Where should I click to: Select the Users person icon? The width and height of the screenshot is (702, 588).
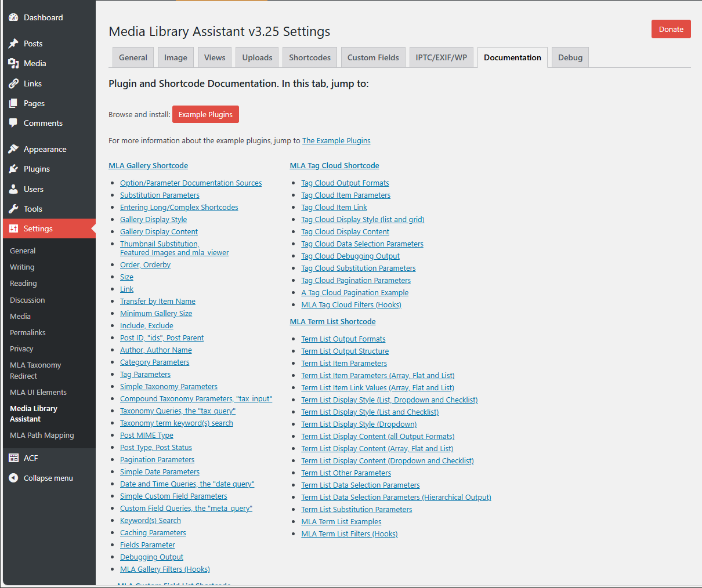(13, 189)
